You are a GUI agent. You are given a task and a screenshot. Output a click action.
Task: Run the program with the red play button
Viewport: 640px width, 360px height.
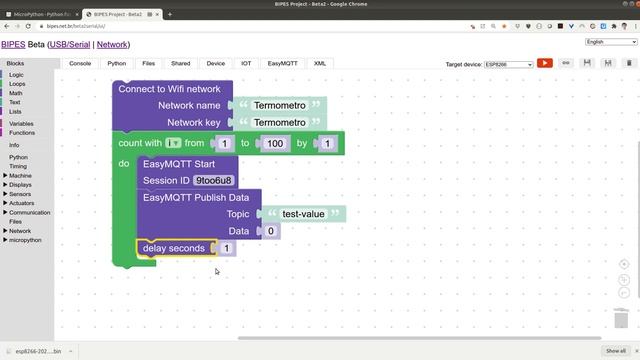point(544,63)
